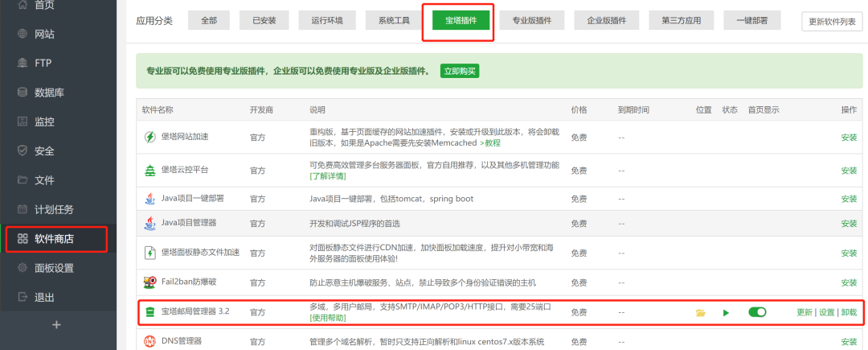Screen dimensions: 868x350
Task: Click the Java项目管理器 name text
Action: coord(189,223)
